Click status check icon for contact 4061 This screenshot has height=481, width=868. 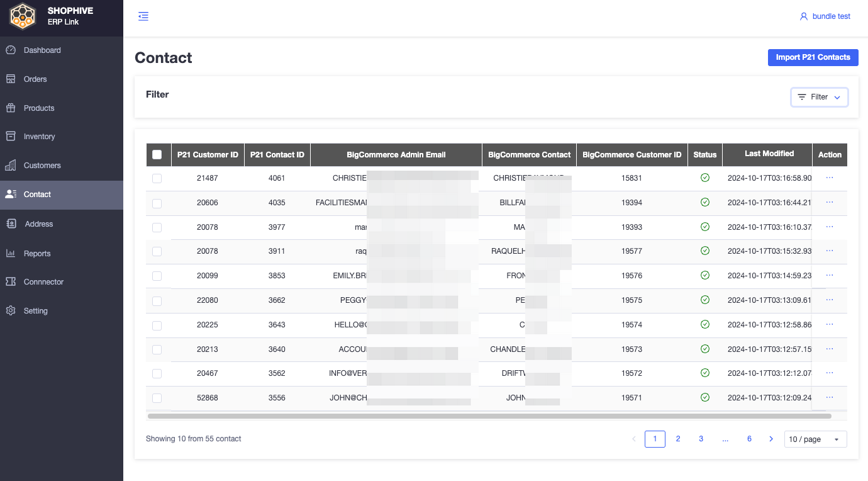tap(705, 178)
